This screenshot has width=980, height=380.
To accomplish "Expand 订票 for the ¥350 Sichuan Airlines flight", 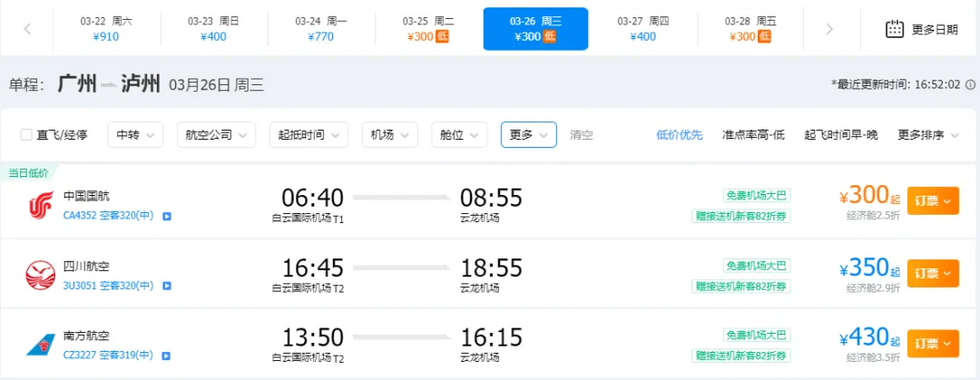I will point(933,273).
